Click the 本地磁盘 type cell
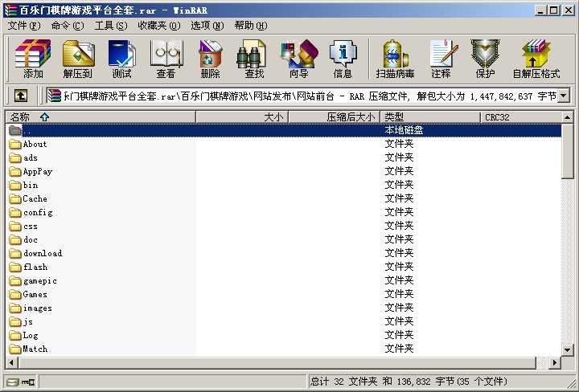Screen dimensions: 579x392 coord(404,130)
